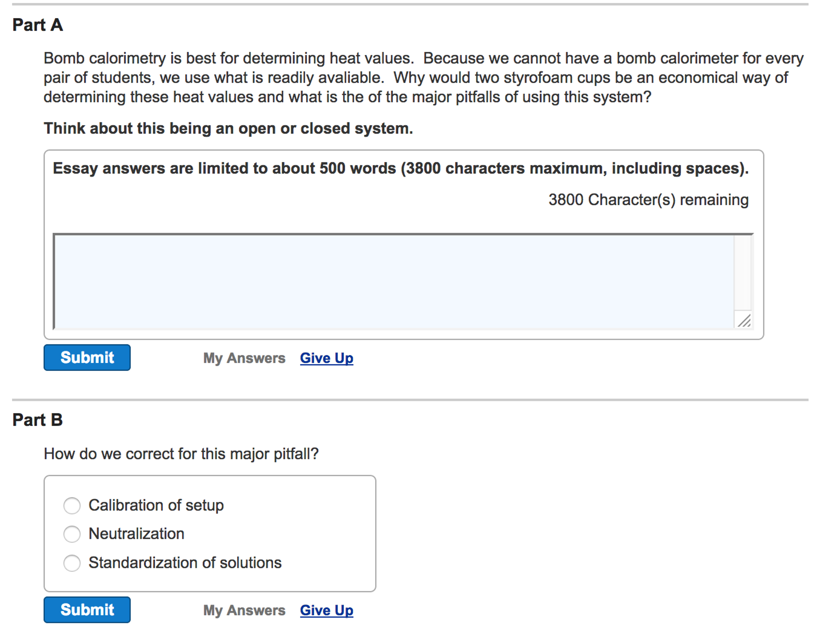The height and width of the screenshot is (634, 840).
Task: Select the Calibration of setup option
Action: click(72, 506)
